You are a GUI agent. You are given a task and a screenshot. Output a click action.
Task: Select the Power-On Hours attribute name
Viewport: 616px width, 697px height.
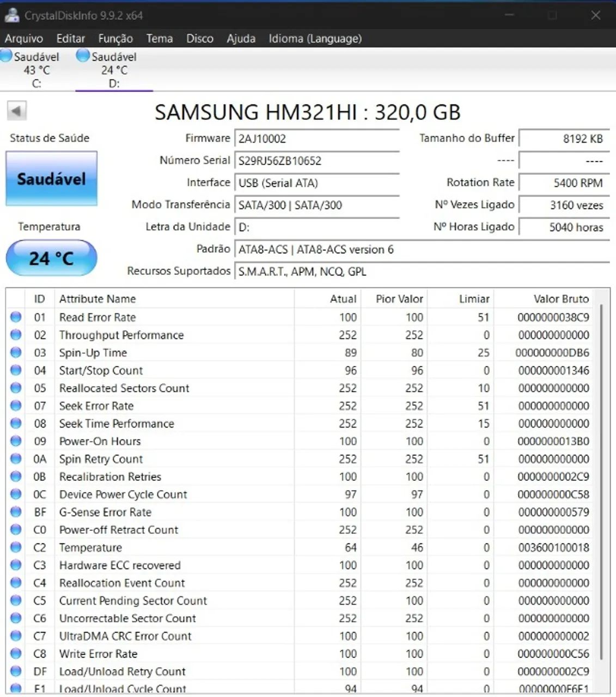coord(100,441)
